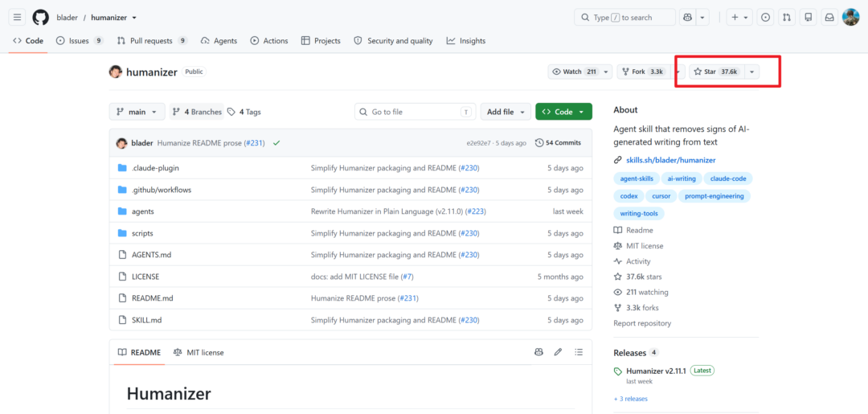
Task: Open the Add file dropdown
Action: pyautogui.click(x=506, y=112)
